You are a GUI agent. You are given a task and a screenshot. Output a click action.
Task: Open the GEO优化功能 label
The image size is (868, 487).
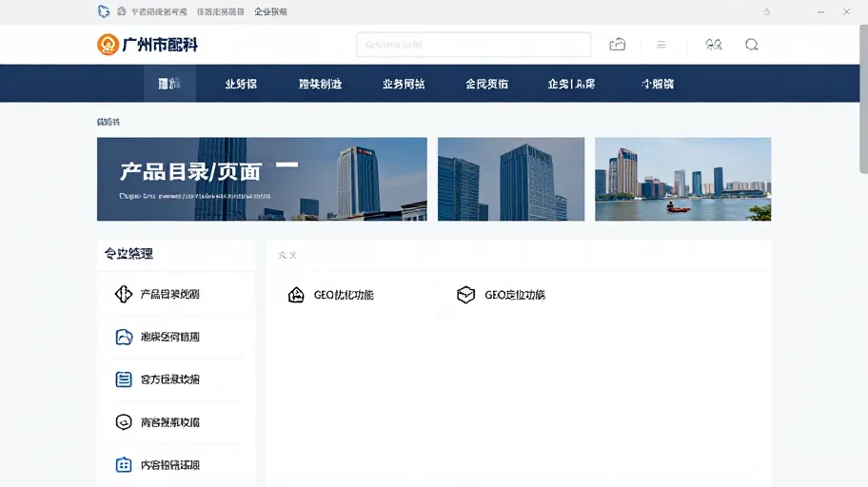[344, 295]
